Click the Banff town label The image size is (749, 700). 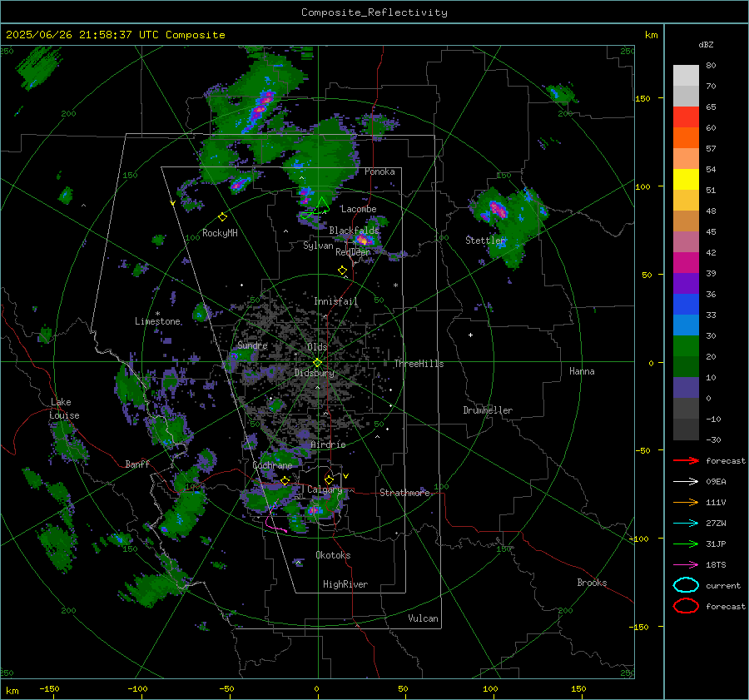pyautogui.click(x=137, y=464)
